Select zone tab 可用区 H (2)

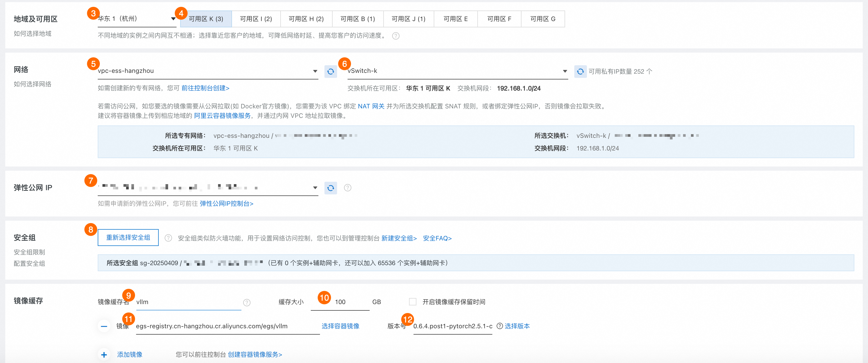pos(306,19)
